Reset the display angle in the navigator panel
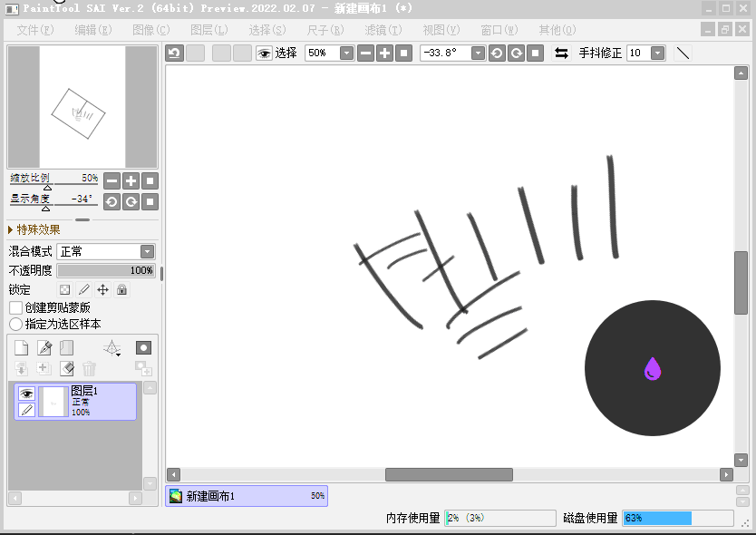Image resolution: width=756 pixels, height=535 pixels. (x=150, y=201)
